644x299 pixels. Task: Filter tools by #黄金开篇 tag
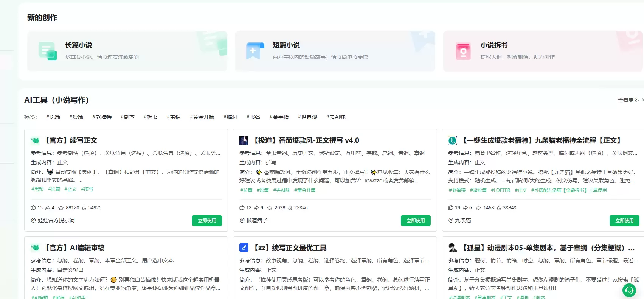(202, 117)
